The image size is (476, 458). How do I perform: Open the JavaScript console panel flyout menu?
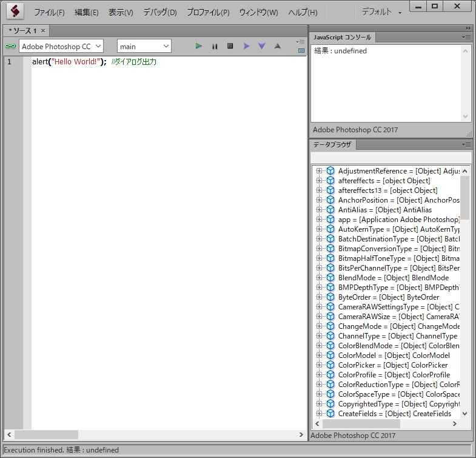pos(466,37)
